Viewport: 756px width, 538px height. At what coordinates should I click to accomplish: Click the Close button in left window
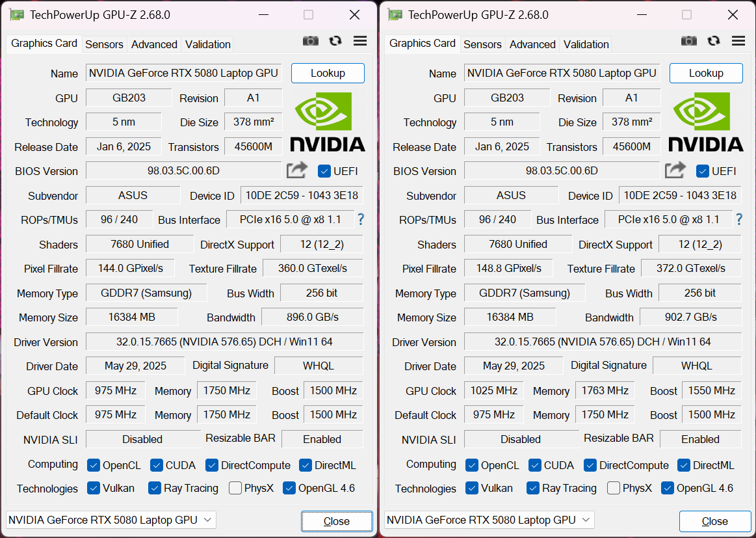(337, 521)
